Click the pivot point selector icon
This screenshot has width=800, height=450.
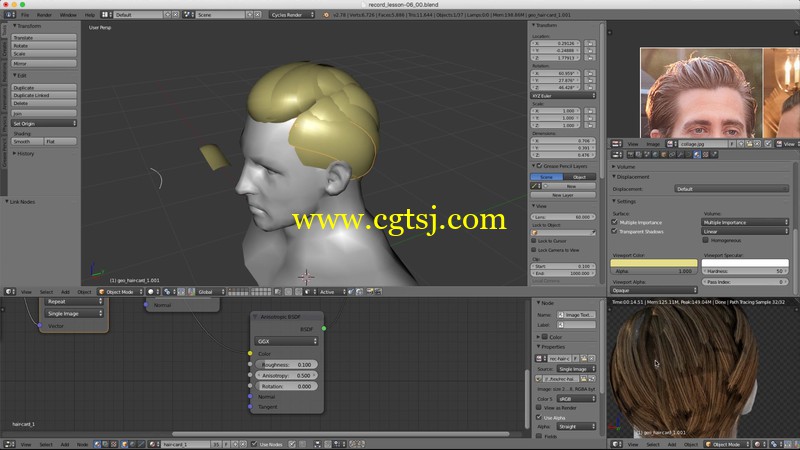[167, 292]
